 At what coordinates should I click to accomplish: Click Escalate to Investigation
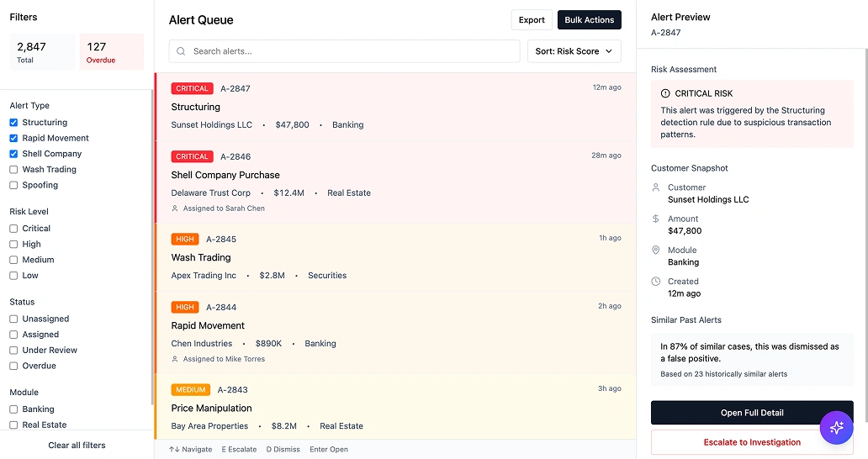point(752,442)
